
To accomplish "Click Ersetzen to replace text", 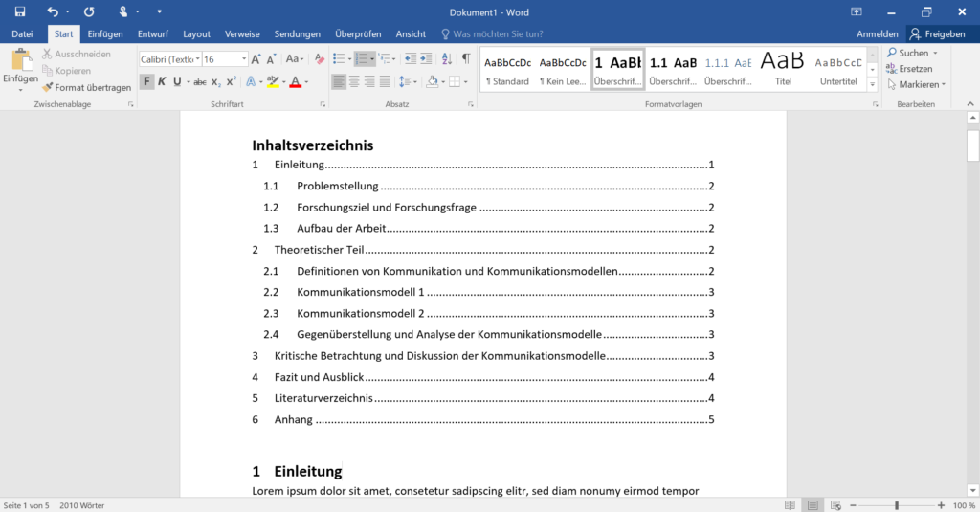I will (909, 69).
